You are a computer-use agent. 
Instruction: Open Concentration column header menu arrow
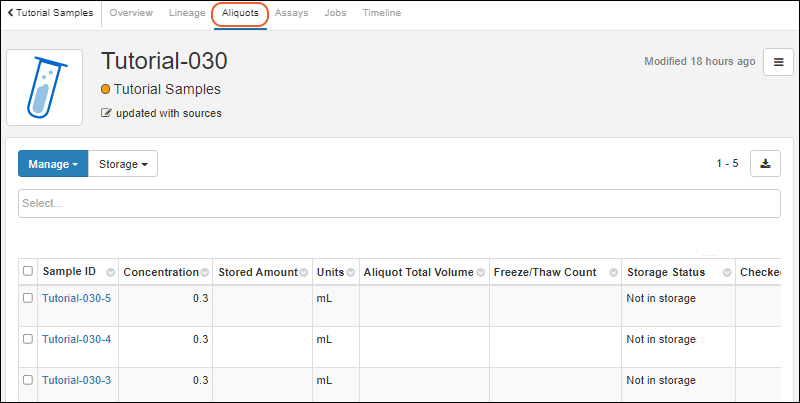tap(205, 273)
